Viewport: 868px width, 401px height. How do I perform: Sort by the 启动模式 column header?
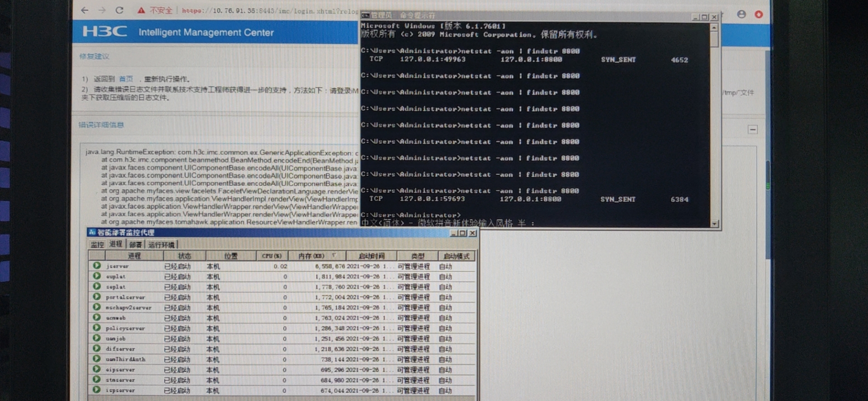457,256
